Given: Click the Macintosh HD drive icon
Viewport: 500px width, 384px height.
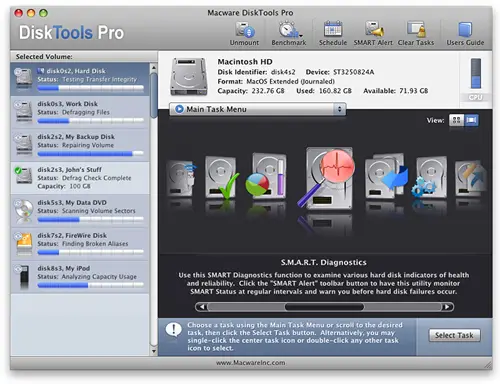Looking at the screenshot, I should coord(189,77).
